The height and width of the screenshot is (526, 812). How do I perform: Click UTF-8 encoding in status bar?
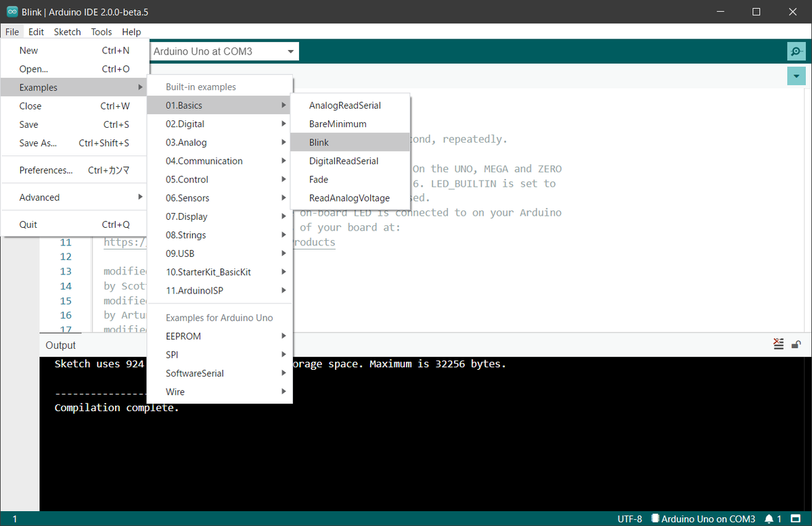click(629, 519)
